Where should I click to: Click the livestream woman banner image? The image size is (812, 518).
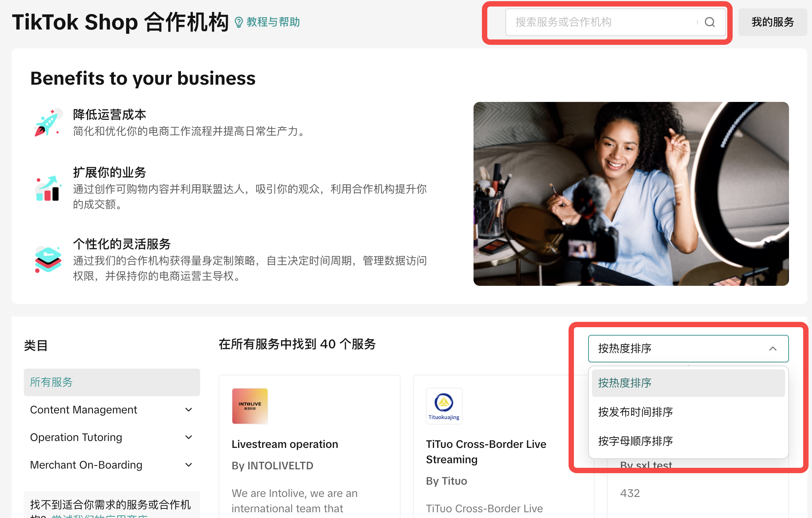631,194
